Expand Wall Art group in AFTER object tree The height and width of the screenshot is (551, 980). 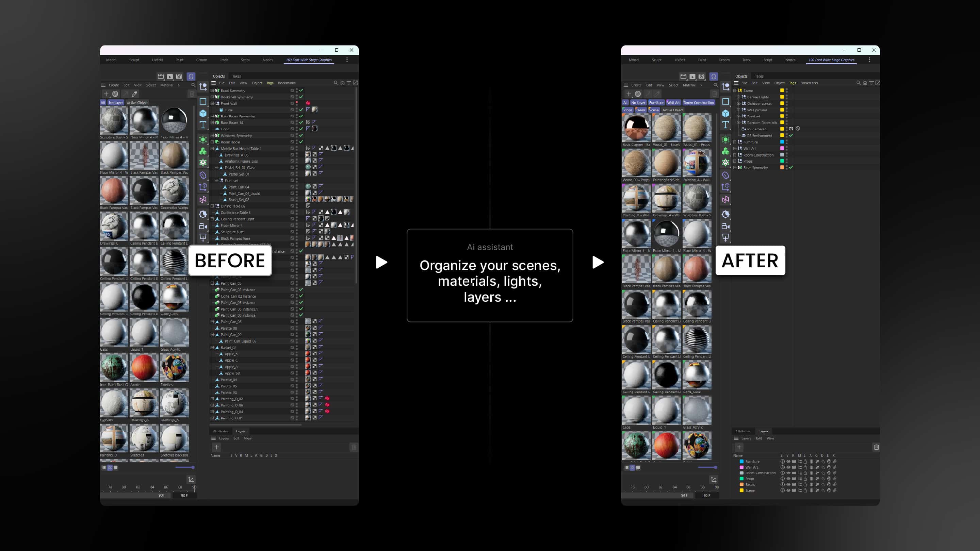tap(735, 149)
